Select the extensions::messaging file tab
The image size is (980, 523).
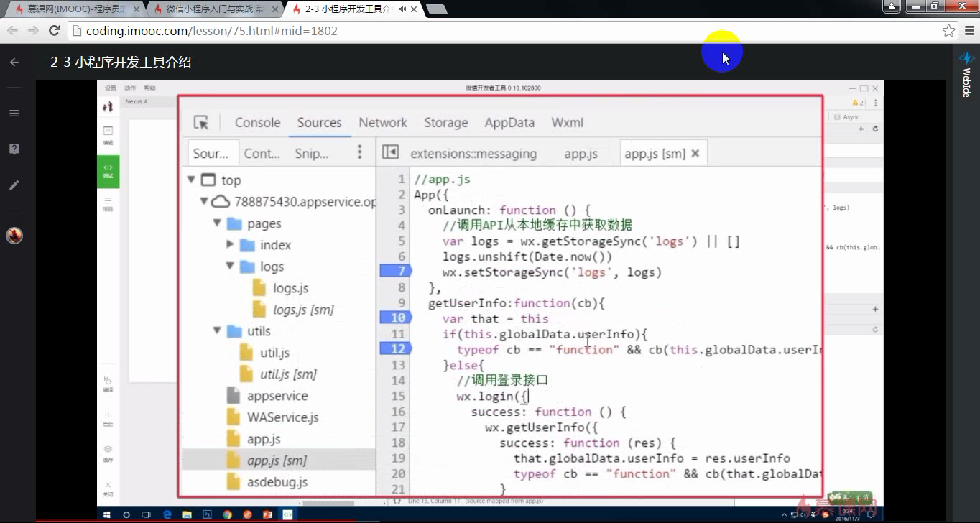pyautogui.click(x=473, y=153)
